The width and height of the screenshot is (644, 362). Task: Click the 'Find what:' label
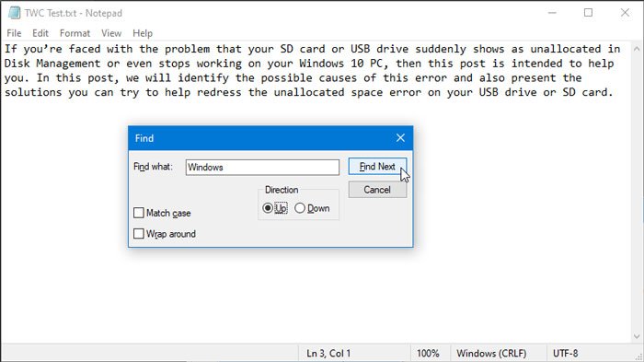click(153, 167)
